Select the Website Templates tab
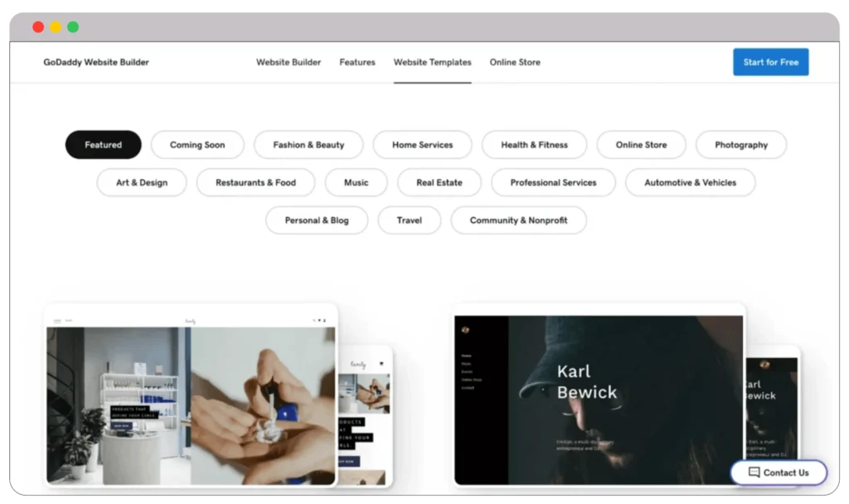Image resolution: width=849 pixels, height=504 pixels. [432, 62]
